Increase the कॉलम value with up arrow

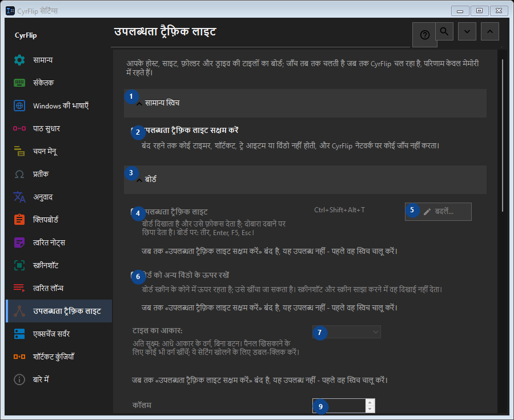coord(370,403)
